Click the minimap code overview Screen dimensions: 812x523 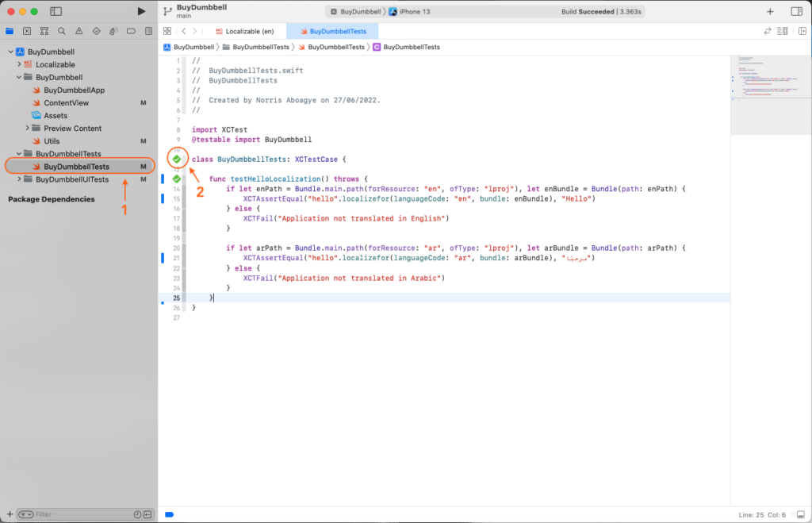[771, 95]
